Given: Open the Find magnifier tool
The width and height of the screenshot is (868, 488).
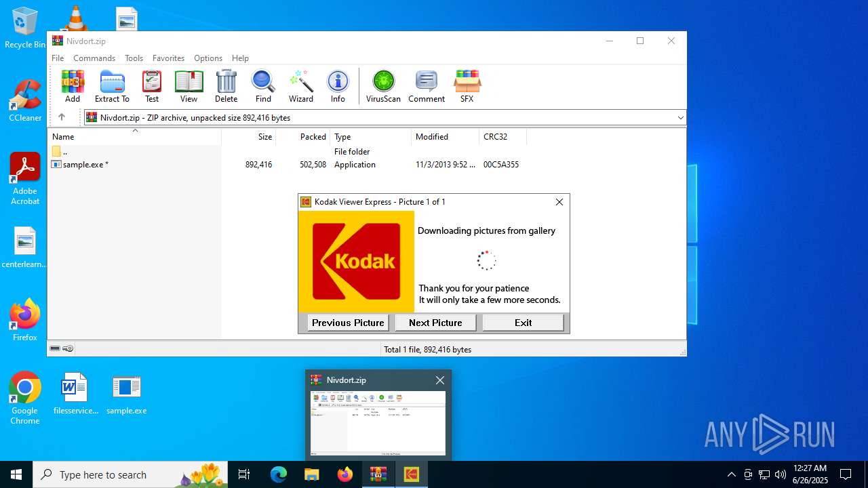Looking at the screenshot, I should click(x=263, y=86).
